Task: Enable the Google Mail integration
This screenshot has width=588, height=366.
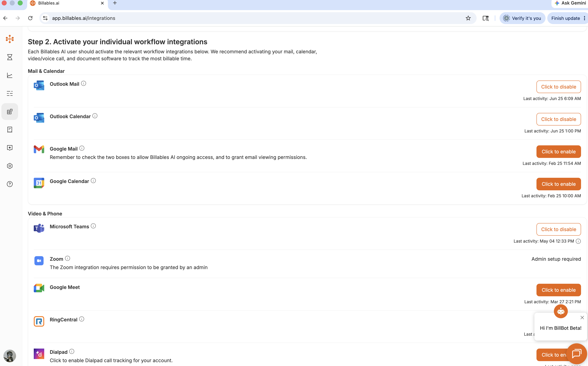Action: pyautogui.click(x=559, y=152)
